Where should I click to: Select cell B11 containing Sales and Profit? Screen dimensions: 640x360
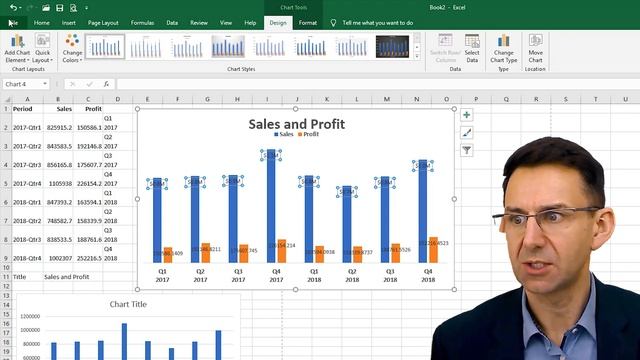point(58,277)
